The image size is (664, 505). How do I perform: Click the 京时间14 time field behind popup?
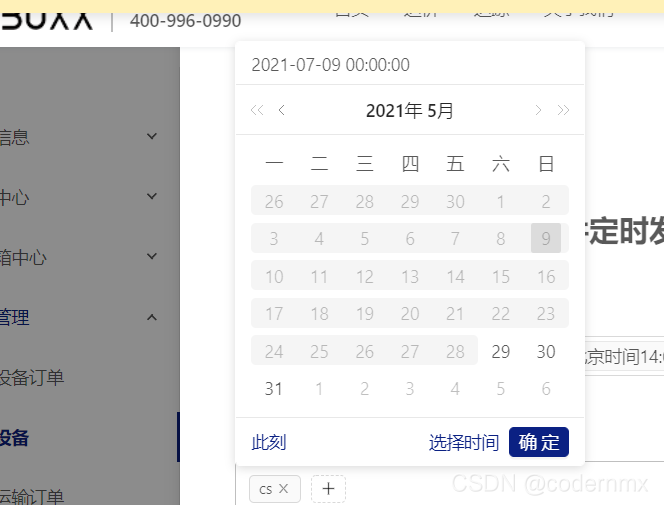click(x=624, y=356)
